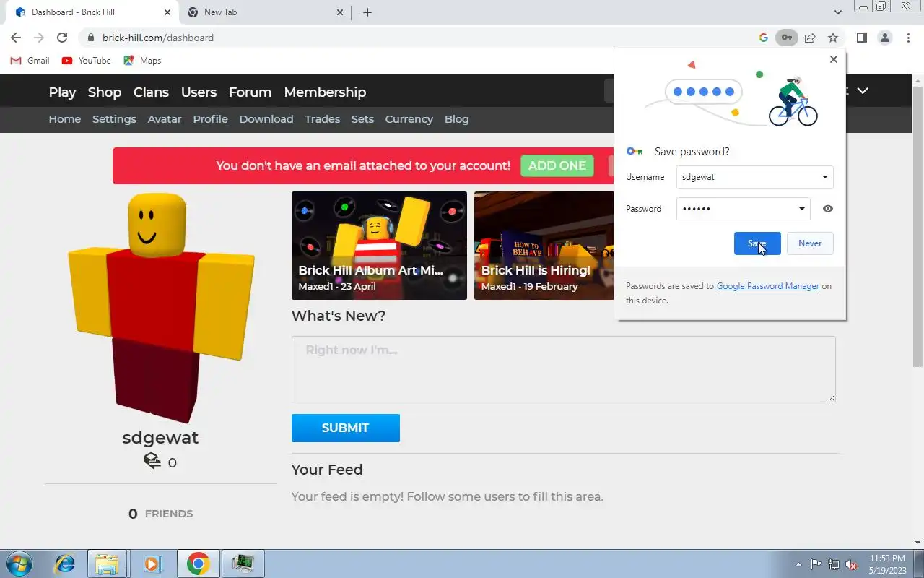
Task: Open Trades in sub navigation
Action: 322,119
